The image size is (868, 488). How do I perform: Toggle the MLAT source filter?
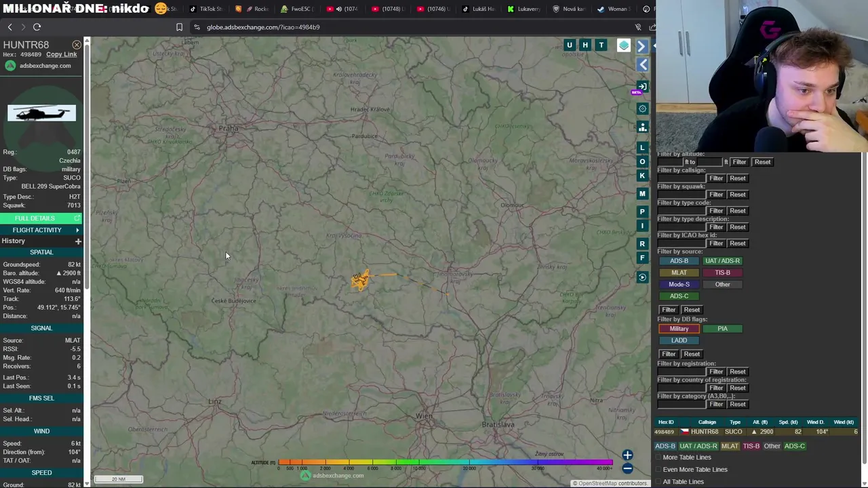click(x=679, y=272)
